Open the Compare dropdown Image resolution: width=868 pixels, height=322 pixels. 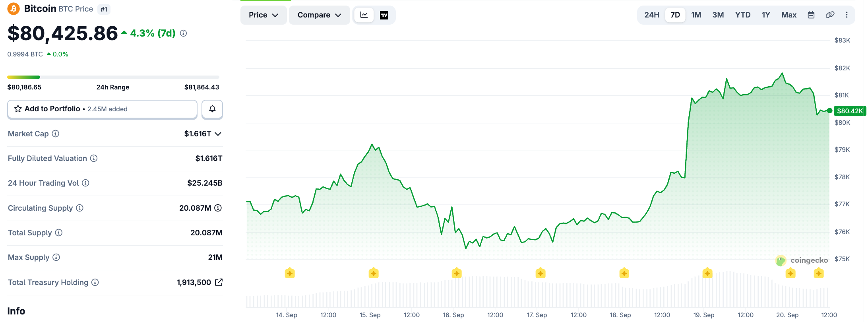coord(319,15)
